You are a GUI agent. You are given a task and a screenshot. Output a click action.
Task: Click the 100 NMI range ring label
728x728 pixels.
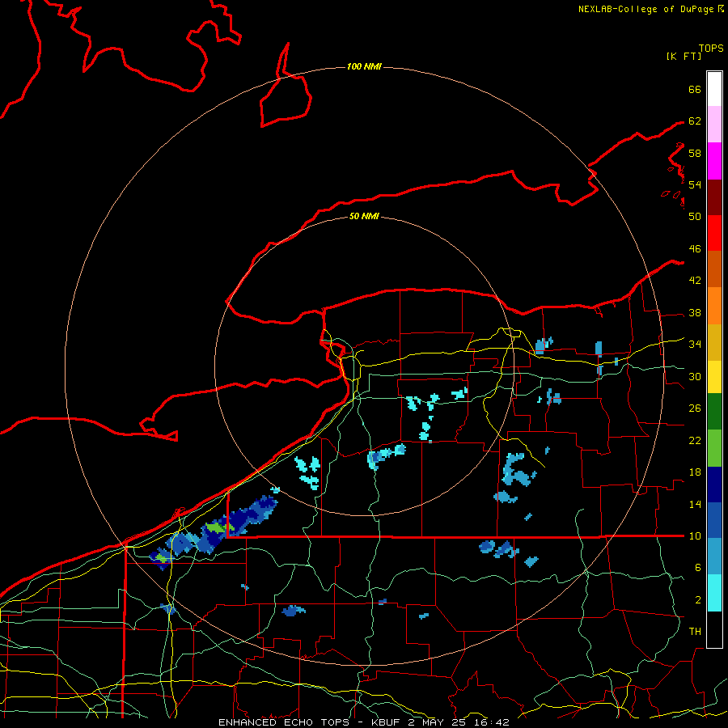[x=364, y=67]
